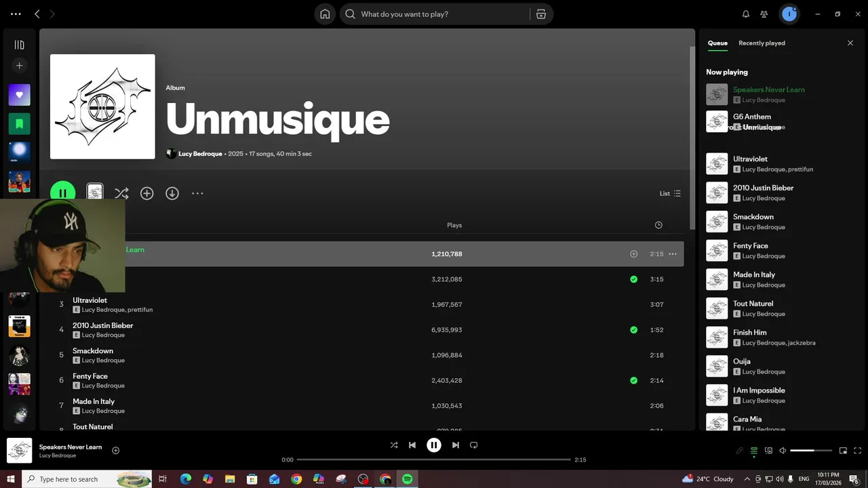Toggle saved checkmark on the 3:15 track
The width and height of the screenshot is (868, 488).
(x=633, y=279)
